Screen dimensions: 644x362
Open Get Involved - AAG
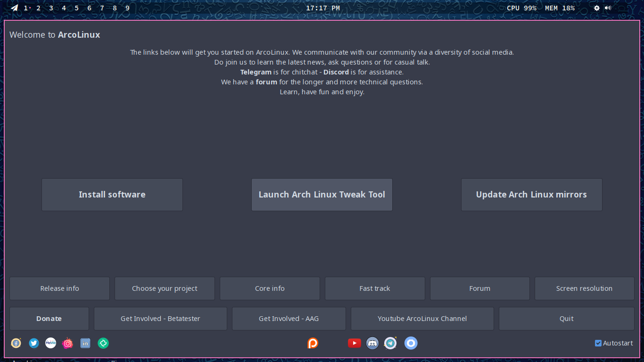pos(289,319)
